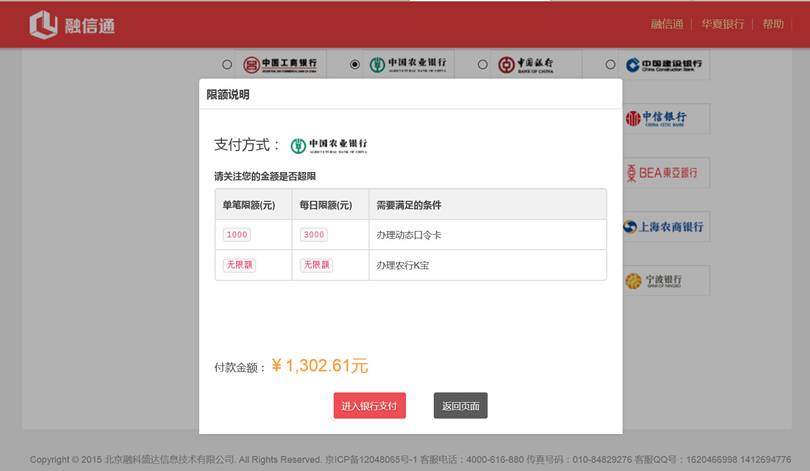This screenshot has height=471, width=810.
Task: Click the 中国工商银行 bank logo
Action: pyautogui.click(x=280, y=65)
